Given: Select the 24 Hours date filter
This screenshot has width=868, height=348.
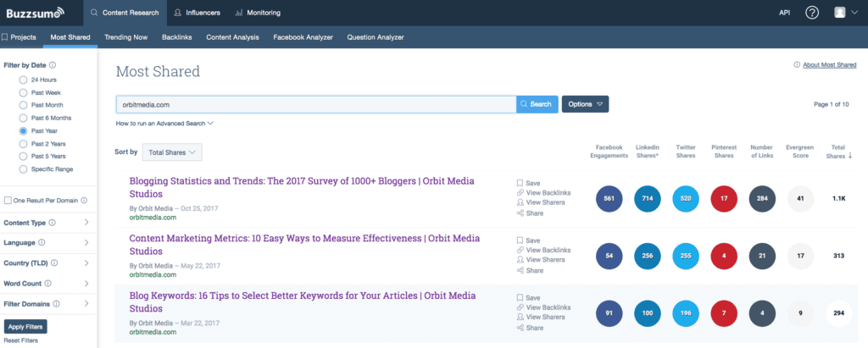Looking at the screenshot, I should [23, 80].
